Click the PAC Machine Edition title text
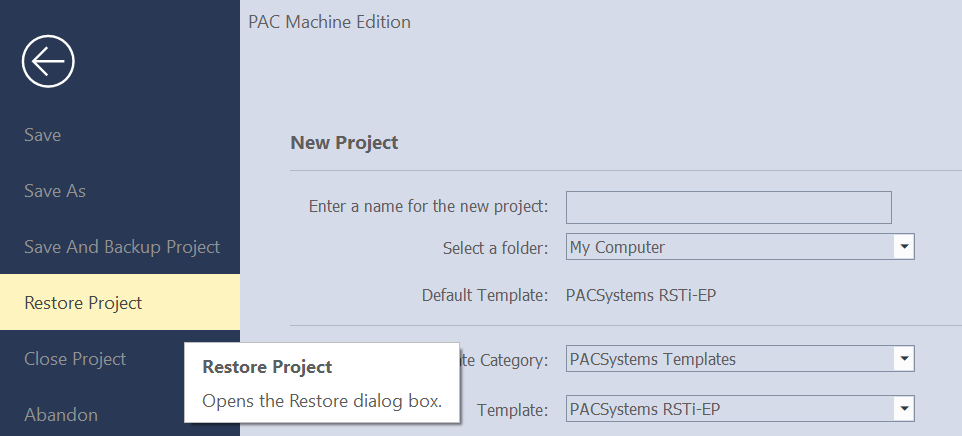This screenshot has height=436, width=962. (329, 22)
